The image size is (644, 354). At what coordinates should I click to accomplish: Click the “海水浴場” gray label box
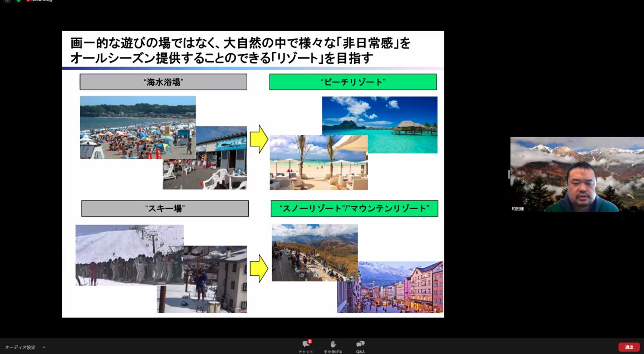coord(163,82)
